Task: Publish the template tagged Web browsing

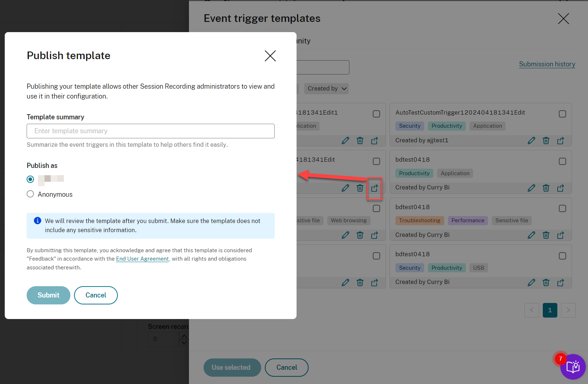Action: coord(375,235)
